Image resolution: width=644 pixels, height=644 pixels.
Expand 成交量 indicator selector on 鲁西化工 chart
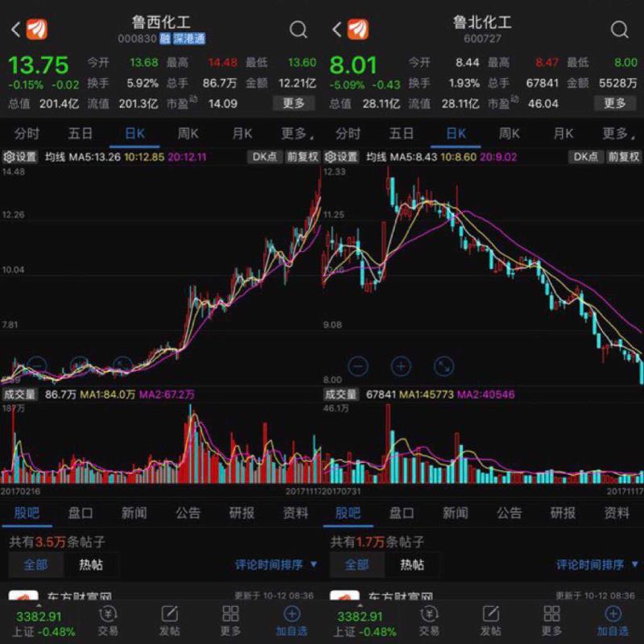click(x=21, y=394)
